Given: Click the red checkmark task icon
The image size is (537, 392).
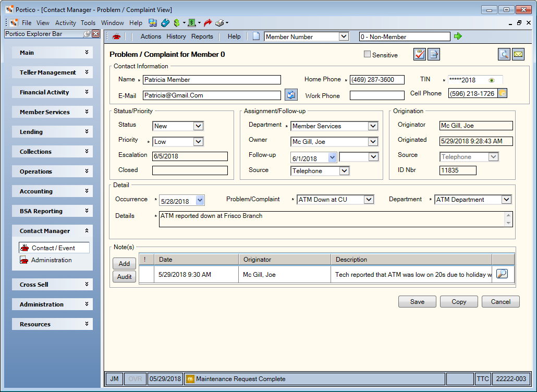Looking at the screenshot, I should pyautogui.click(x=420, y=54).
